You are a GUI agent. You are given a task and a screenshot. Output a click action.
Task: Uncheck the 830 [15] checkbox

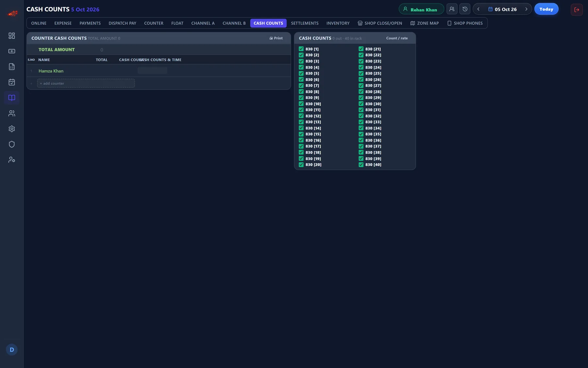click(301, 134)
